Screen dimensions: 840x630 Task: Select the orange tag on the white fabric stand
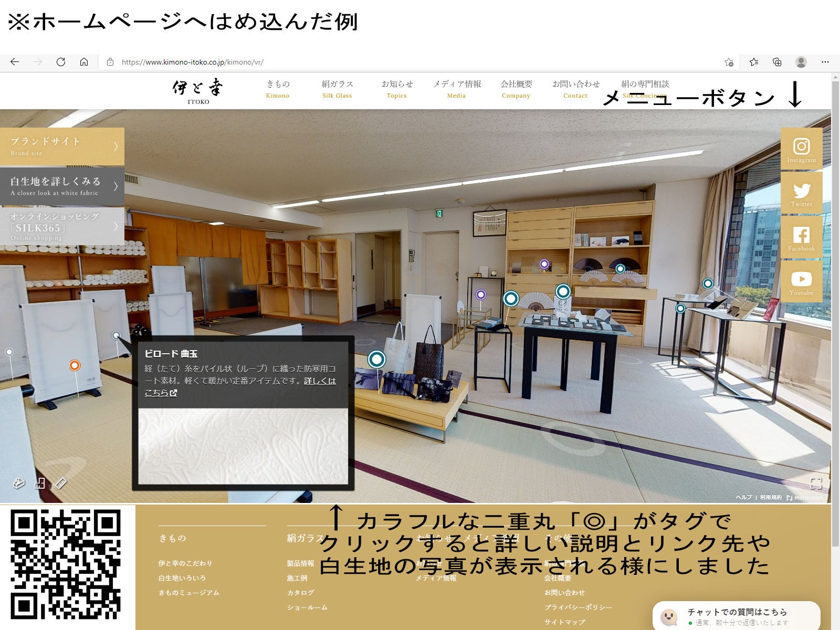[x=75, y=365]
